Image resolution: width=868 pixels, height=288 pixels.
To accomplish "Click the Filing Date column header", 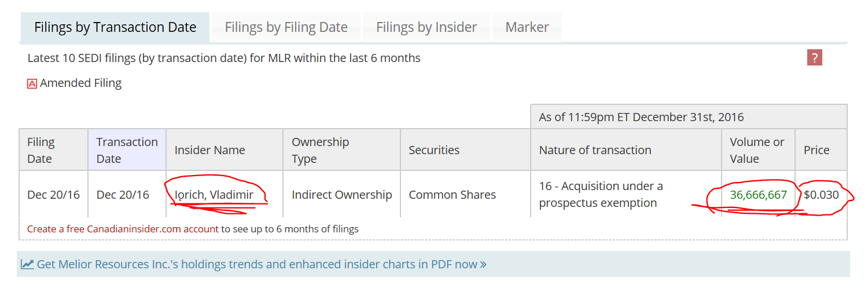I will [41, 150].
